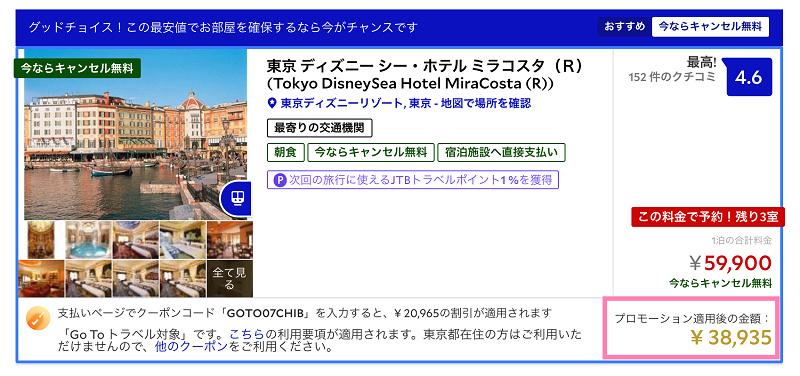Open location link 東京ディズニーリゾート, 東京 - 地図で場所を確認
Image resolution: width=800 pixels, height=376 pixels.
(406, 104)
